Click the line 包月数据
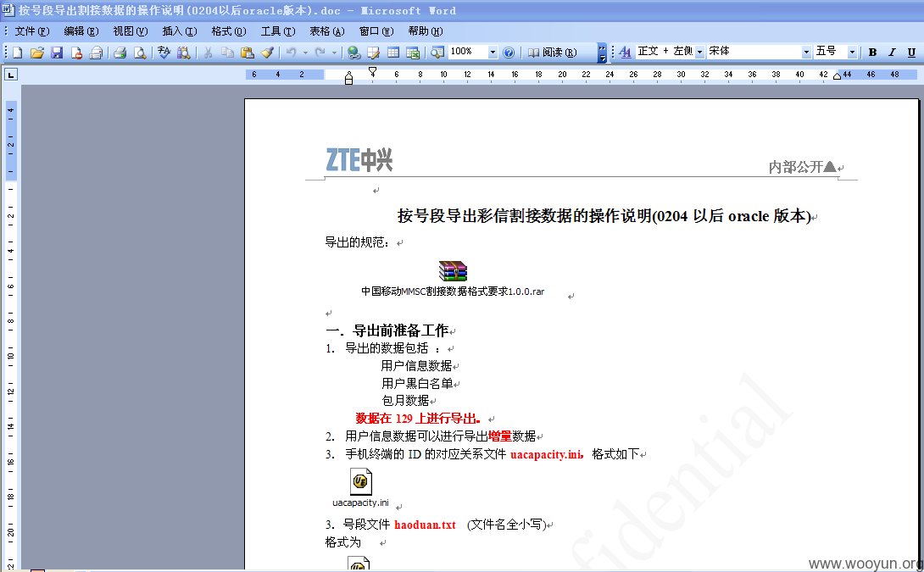 coord(405,401)
